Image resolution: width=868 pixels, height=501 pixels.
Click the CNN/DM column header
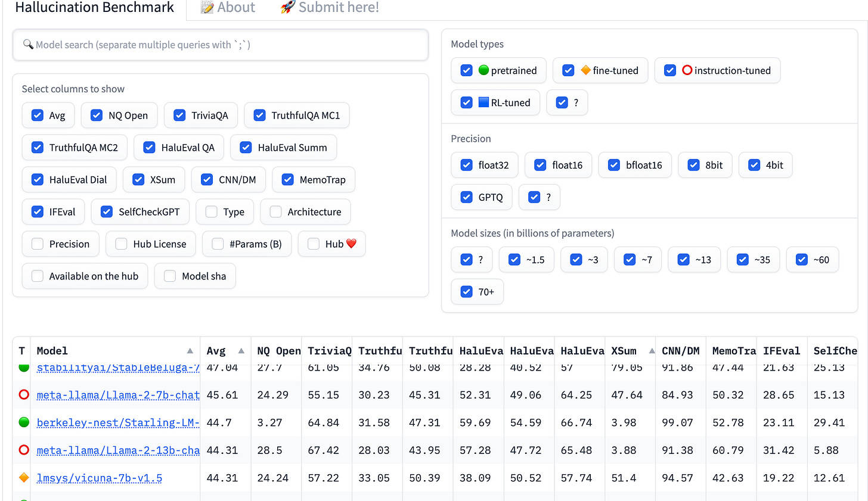(x=680, y=351)
